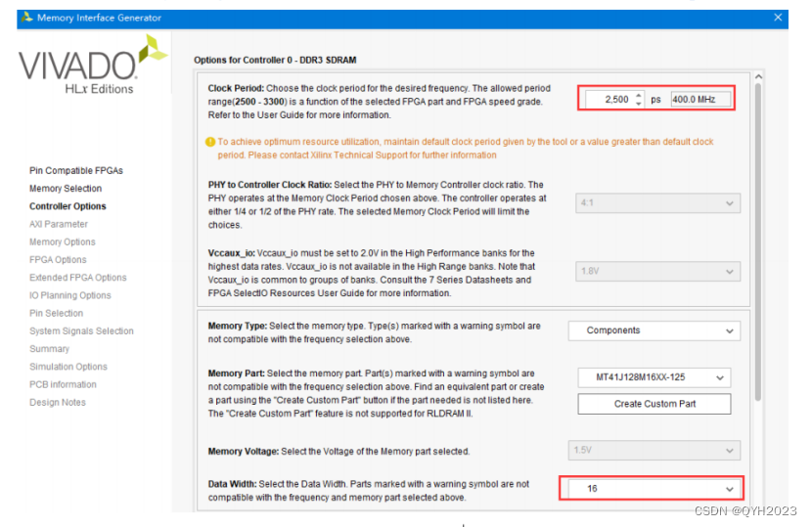The image size is (812, 527).
Task: Open the Memory Part MT41J128M16XX-125 dropdown
Action: 654,377
